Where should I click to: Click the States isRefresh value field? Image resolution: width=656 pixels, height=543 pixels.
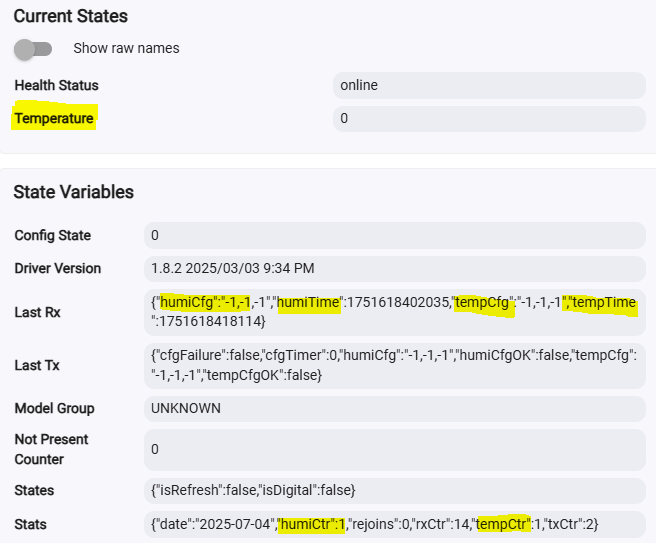click(395, 490)
